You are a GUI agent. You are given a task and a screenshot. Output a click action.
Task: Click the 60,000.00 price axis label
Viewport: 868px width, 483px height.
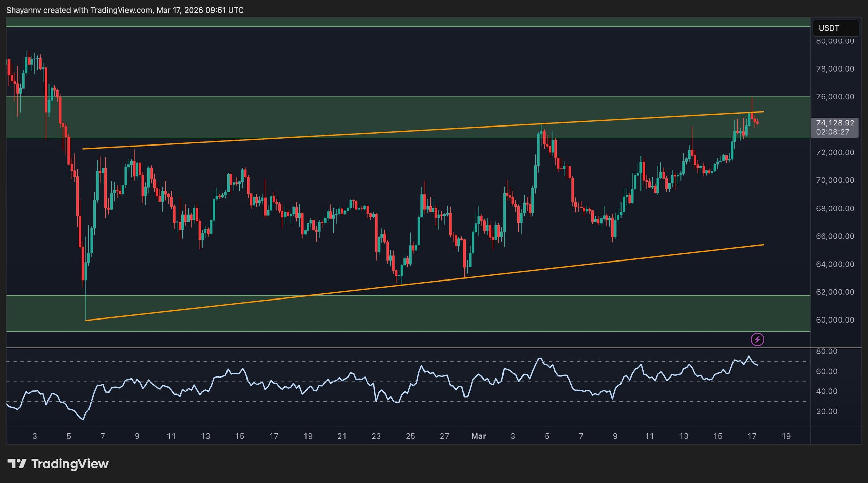pyautogui.click(x=835, y=320)
